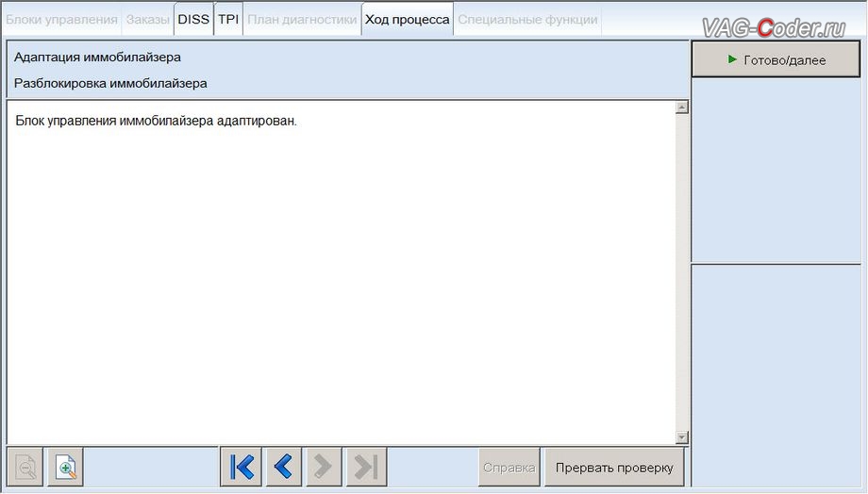Open the Справка help button
868x494 pixels.
509,468
